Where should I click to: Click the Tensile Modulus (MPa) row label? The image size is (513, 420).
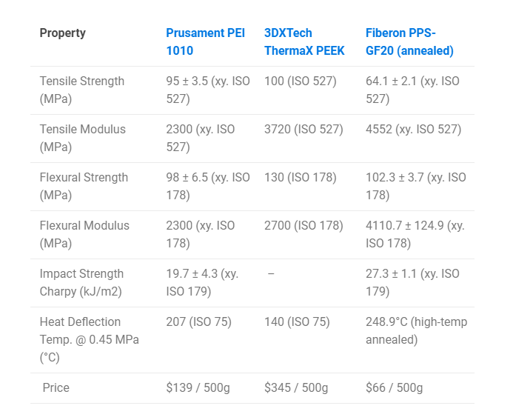[83, 138]
